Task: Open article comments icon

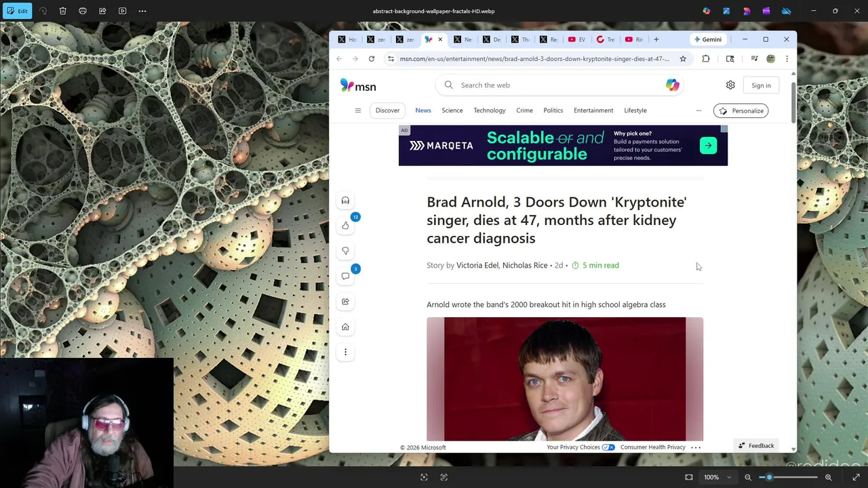Action: [345, 277]
